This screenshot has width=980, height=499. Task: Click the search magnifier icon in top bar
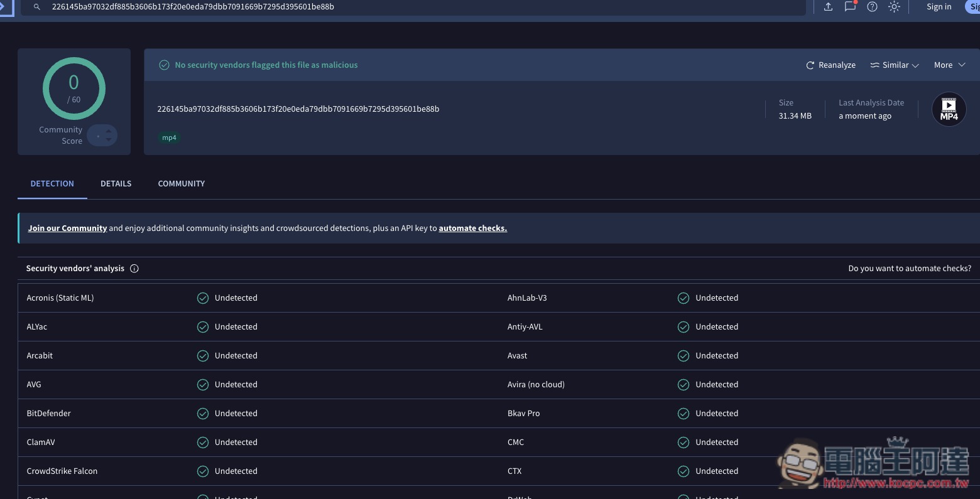click(37, 7)
